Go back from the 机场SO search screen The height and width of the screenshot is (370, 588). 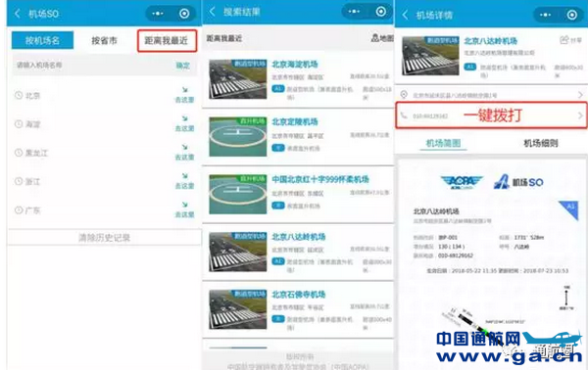pyautogui.click(x=18, y=14)
